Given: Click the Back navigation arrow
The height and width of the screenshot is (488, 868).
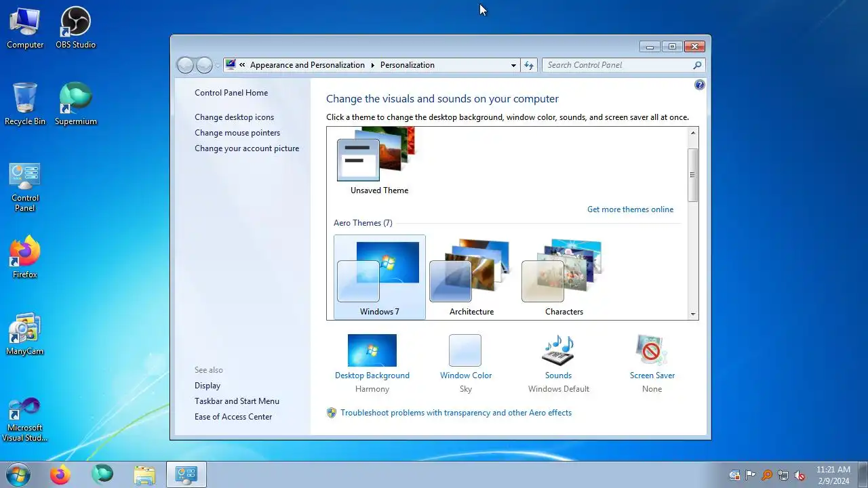Looking at the screenshot, I should pyautogui.click(x=185, y=65).
